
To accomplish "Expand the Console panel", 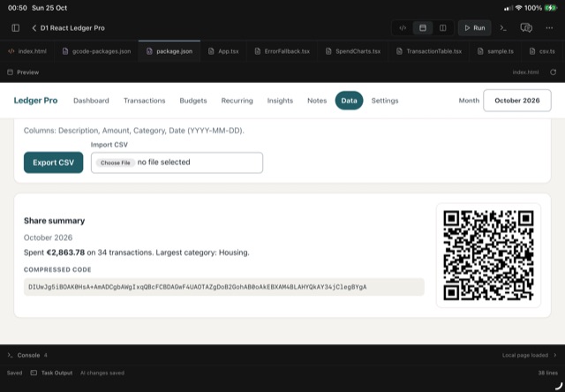I will coord(28,355).
